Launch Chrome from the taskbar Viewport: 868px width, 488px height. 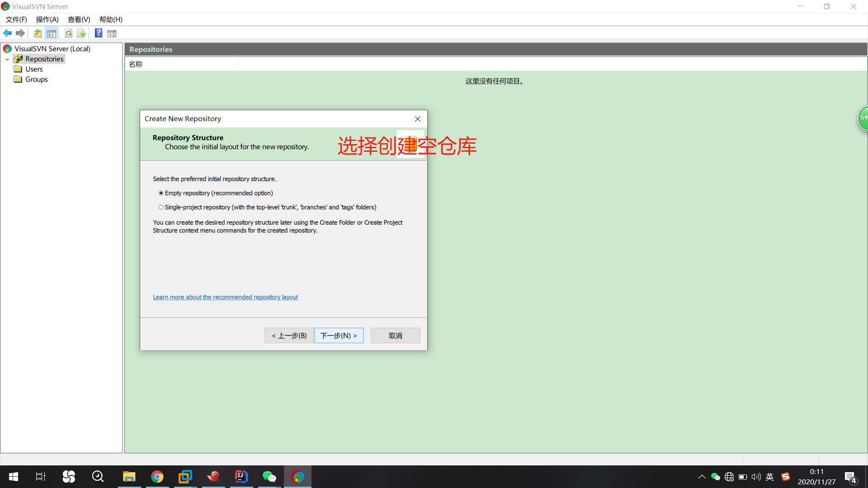point(157,476)
